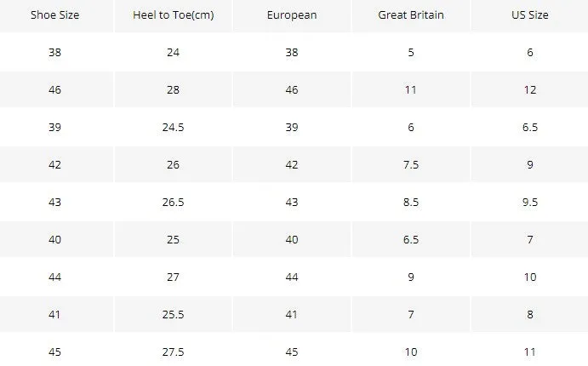588x366 pixels.
Task: Click the Shoe Size column header
Action: [x=54, y=15]
